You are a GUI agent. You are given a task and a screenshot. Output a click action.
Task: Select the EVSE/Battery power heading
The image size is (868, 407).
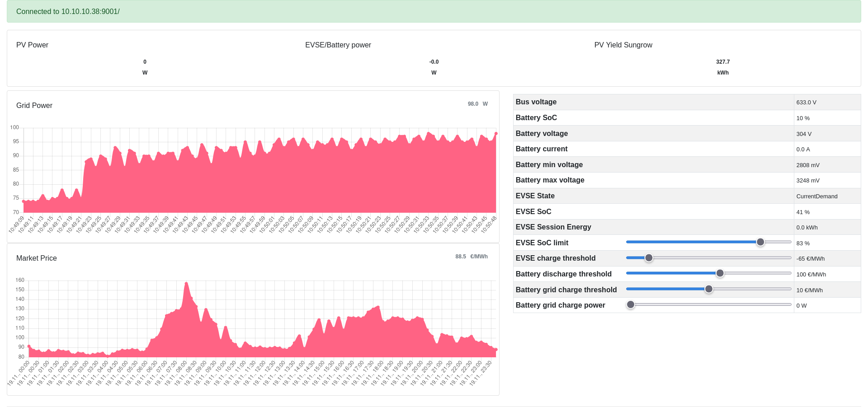point(338,45)
